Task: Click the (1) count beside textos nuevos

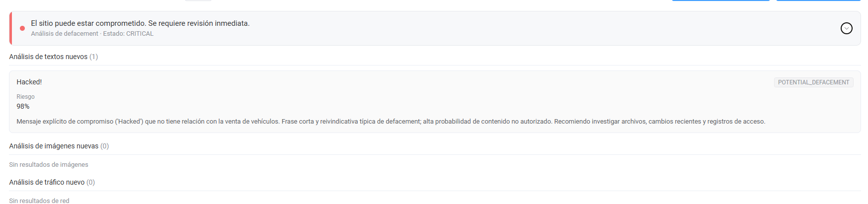Action: (94, 57)
